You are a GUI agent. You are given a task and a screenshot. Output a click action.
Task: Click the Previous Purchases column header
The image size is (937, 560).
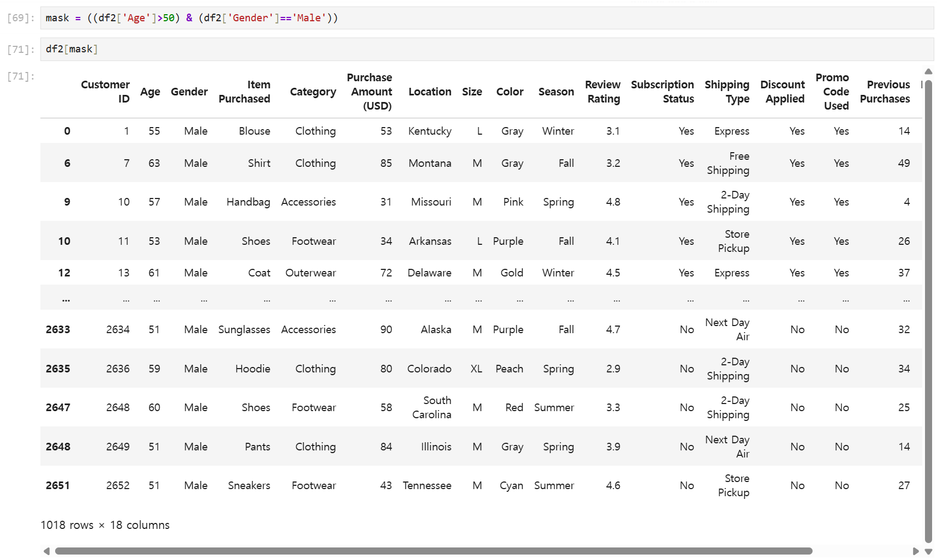(x=885, y=92)
